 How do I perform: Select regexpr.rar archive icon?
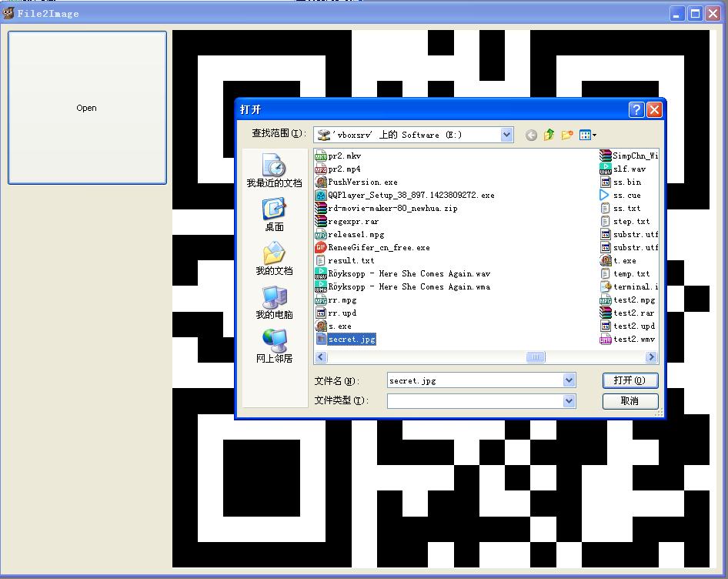[321, 221]
